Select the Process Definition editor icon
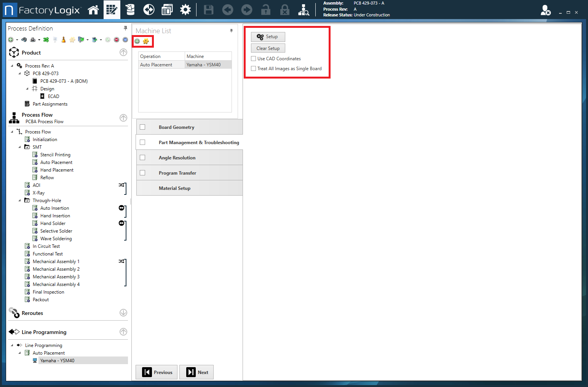The image size is (588, 387). 112,10
